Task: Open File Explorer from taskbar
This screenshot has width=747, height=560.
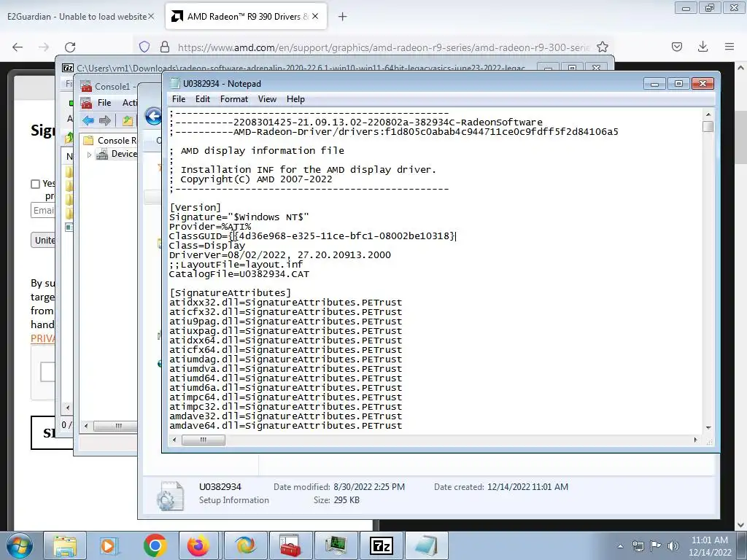Action: click(65, 545)
